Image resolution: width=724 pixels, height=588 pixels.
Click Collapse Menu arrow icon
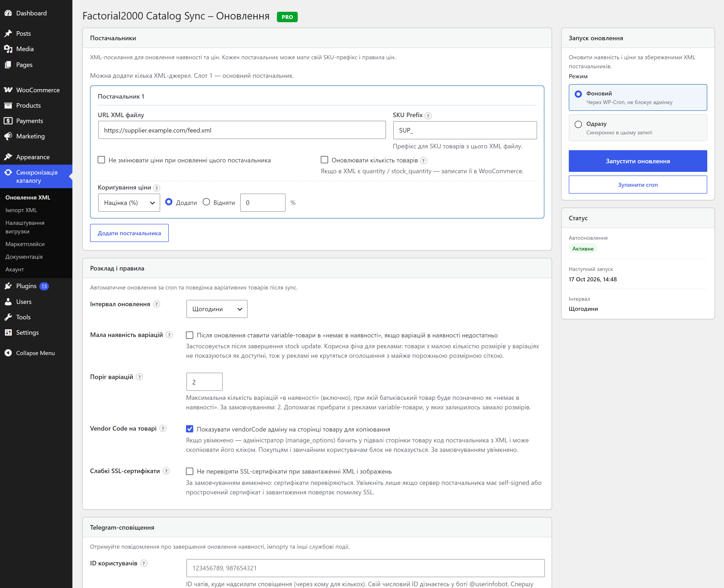pyautogui.click(x=8, y=353)
